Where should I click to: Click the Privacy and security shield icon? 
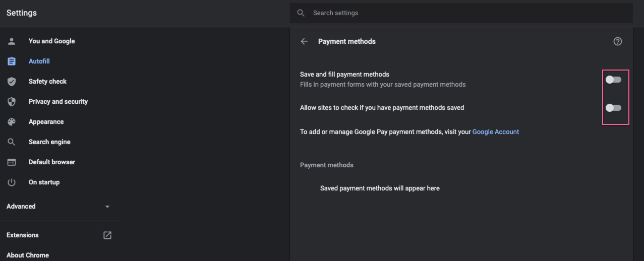(12, 102)
